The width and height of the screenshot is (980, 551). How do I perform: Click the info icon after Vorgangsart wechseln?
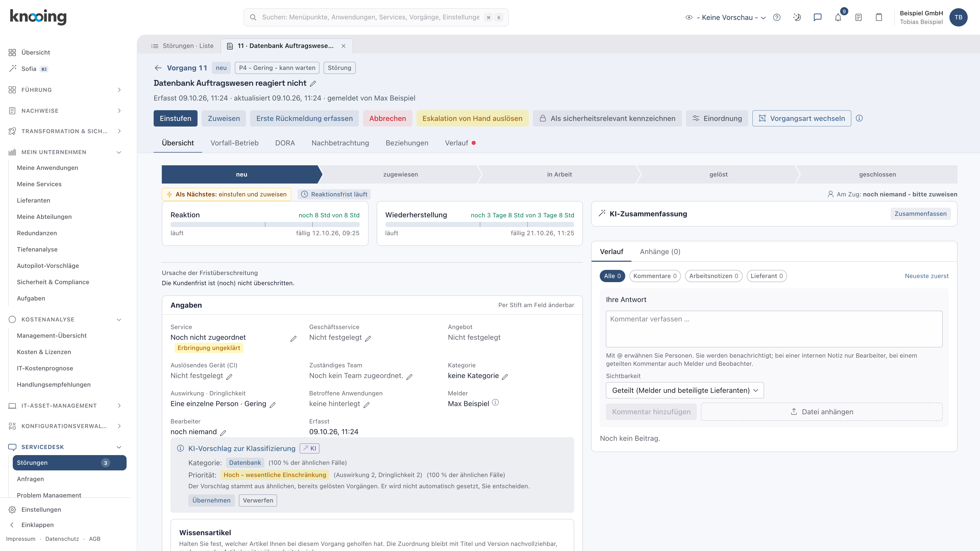coord(859,118)
